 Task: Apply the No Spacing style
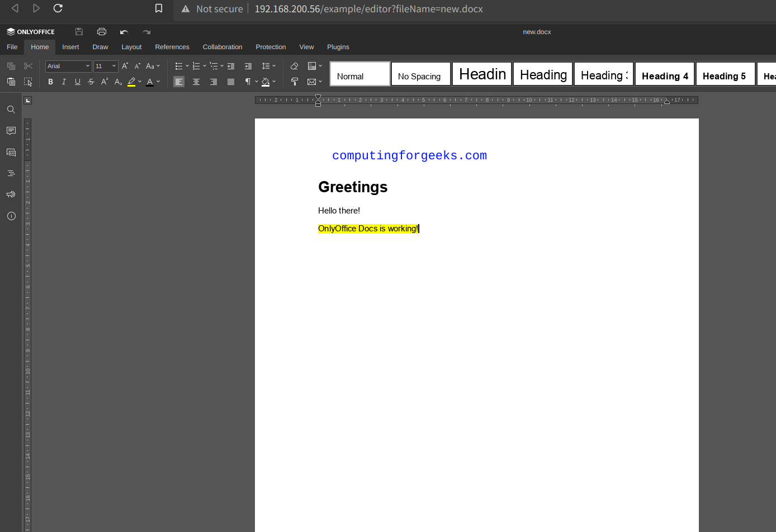click(x=420, y=74)
